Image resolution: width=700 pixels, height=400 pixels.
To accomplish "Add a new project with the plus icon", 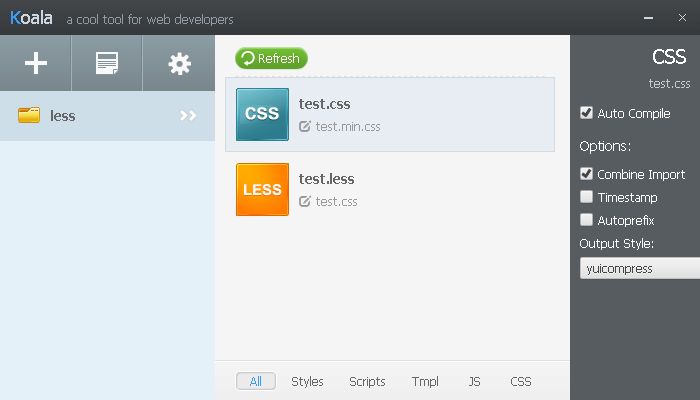I will pos(36,63).
